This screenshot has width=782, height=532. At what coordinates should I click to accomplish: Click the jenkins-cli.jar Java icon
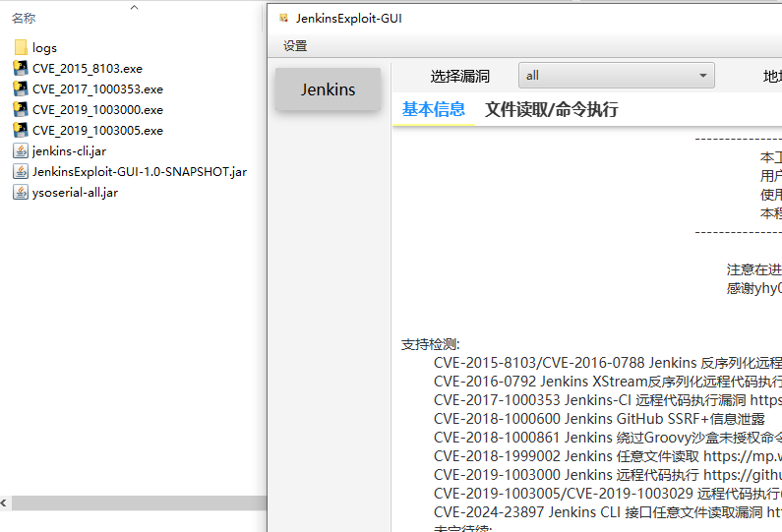21,150
